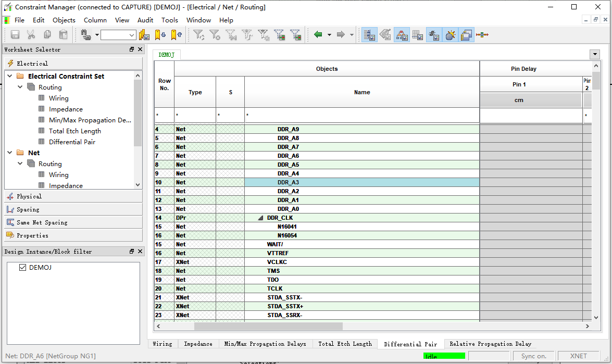The width and height of the screenshot is (612, 364).
Task: Click the Cut scissors icon
Action: [31, 35]
